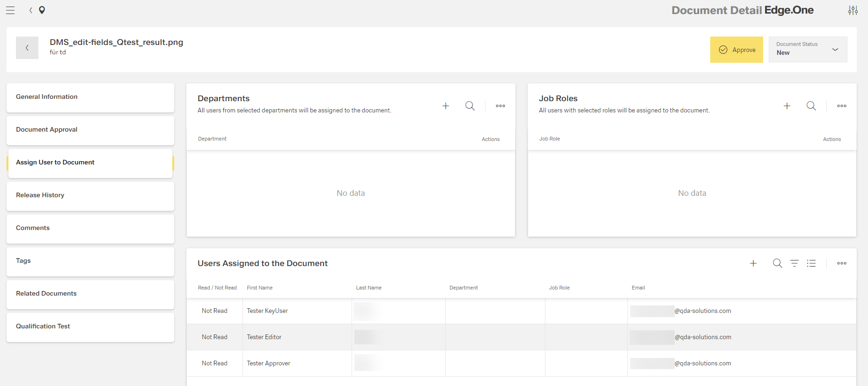Viewport: 868px width, 386px height.
Task: Open more options in Users Assigned panel
Action: coord(842,263)
